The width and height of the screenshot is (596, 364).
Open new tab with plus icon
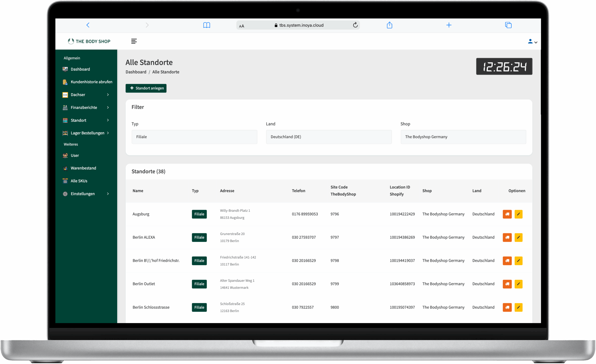click(449, 25)
